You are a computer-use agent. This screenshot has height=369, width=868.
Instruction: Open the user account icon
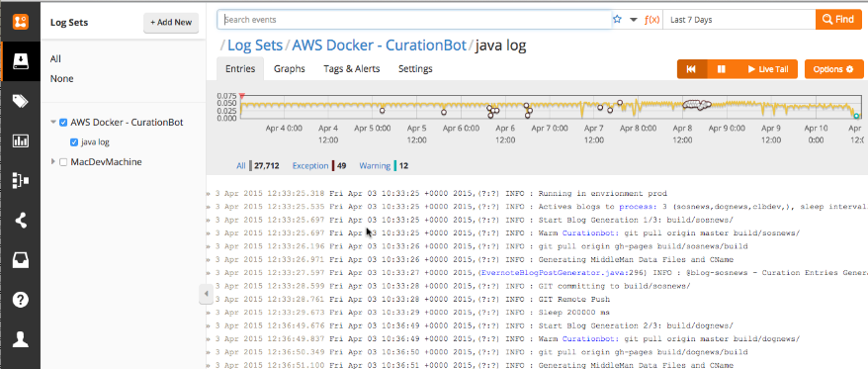21,339
